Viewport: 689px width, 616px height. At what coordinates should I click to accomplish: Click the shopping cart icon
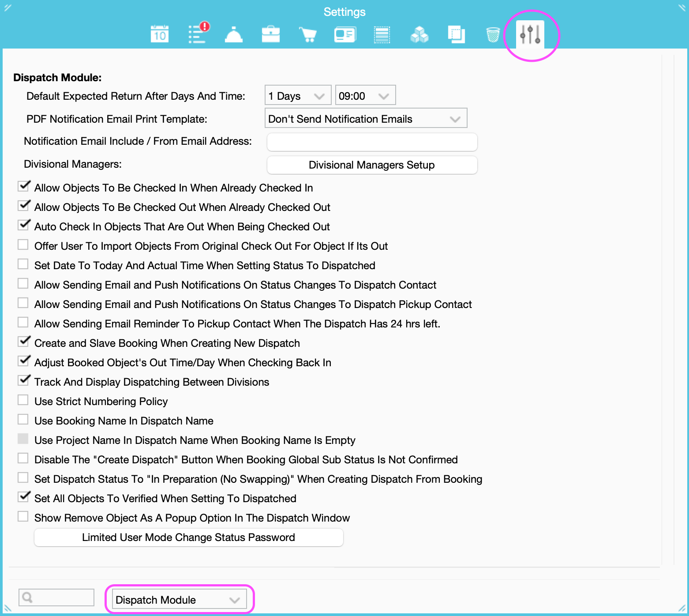coord(308,34)
